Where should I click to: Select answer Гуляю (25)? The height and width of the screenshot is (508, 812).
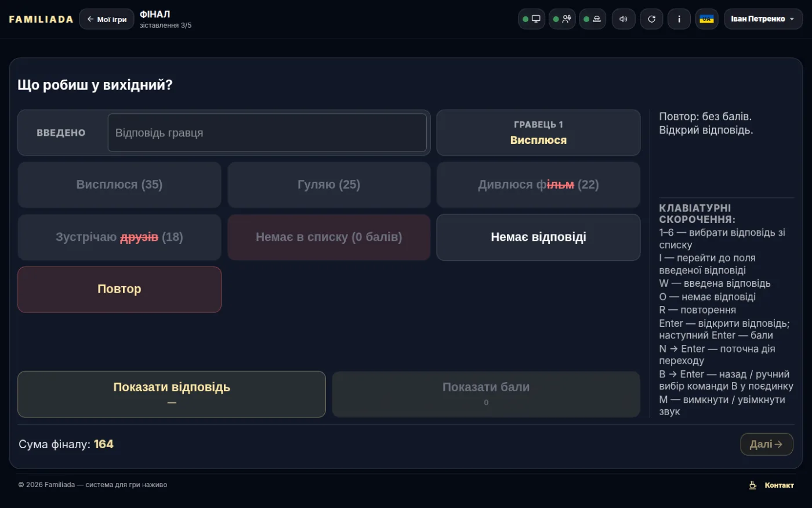(x=329, y=185)
